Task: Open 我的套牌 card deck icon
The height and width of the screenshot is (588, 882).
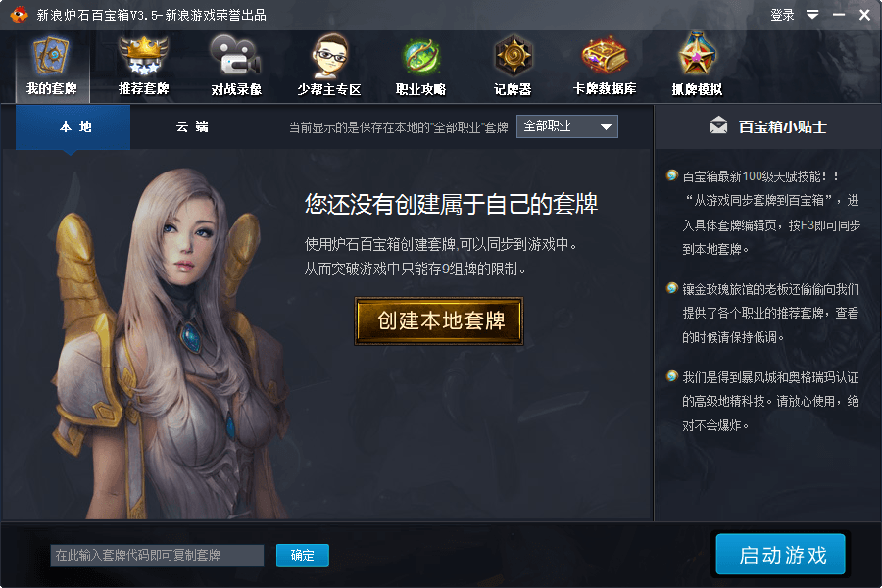Action: [x=52, y=56]
